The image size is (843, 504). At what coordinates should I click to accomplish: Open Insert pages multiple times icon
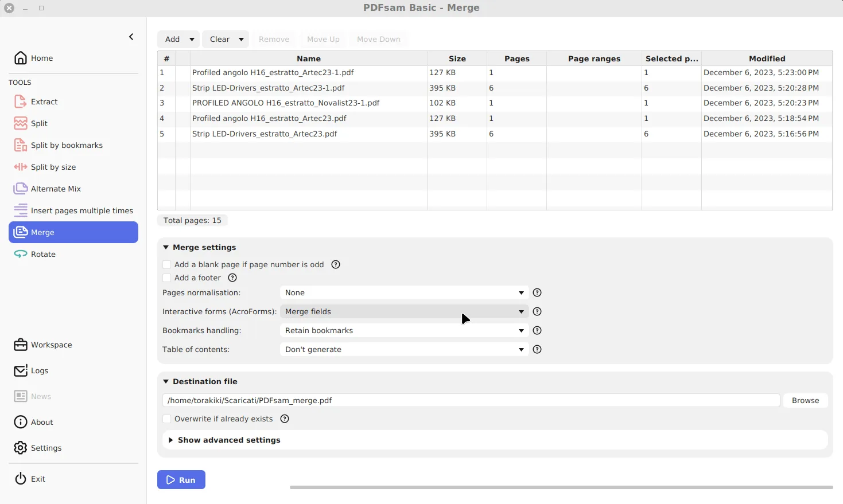point(21,210)
